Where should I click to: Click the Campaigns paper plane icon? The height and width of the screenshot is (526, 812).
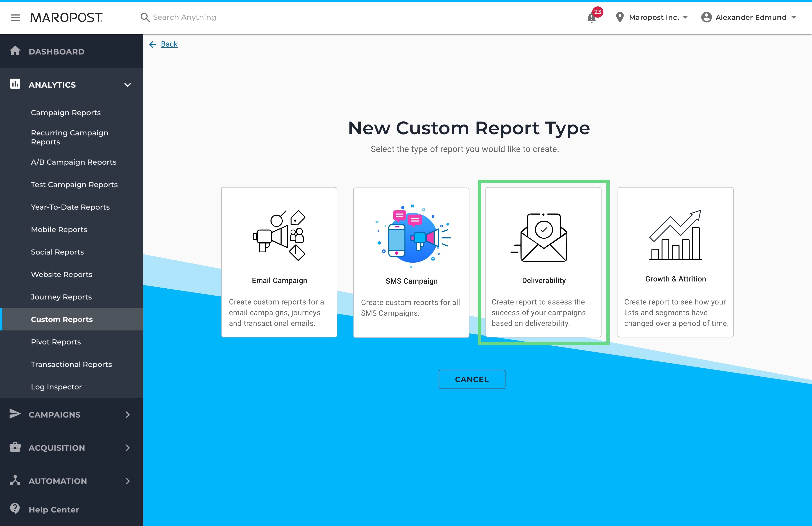pyautogui.click(x=15, y=414)
